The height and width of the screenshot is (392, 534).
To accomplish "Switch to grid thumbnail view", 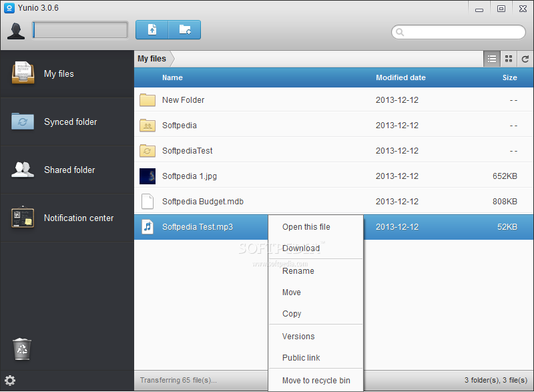I will tap(509, 59).
